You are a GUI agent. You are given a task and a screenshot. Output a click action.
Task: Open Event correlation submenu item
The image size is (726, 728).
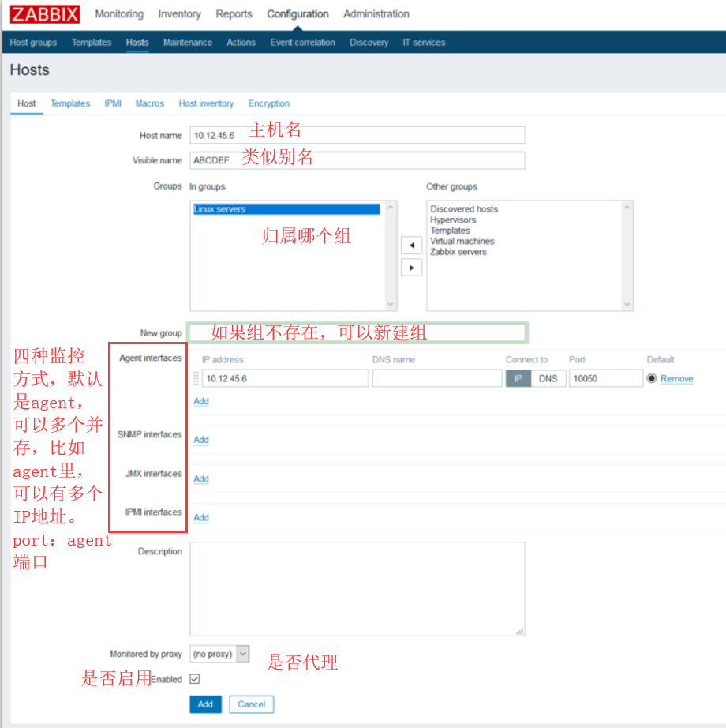(302, 43)
